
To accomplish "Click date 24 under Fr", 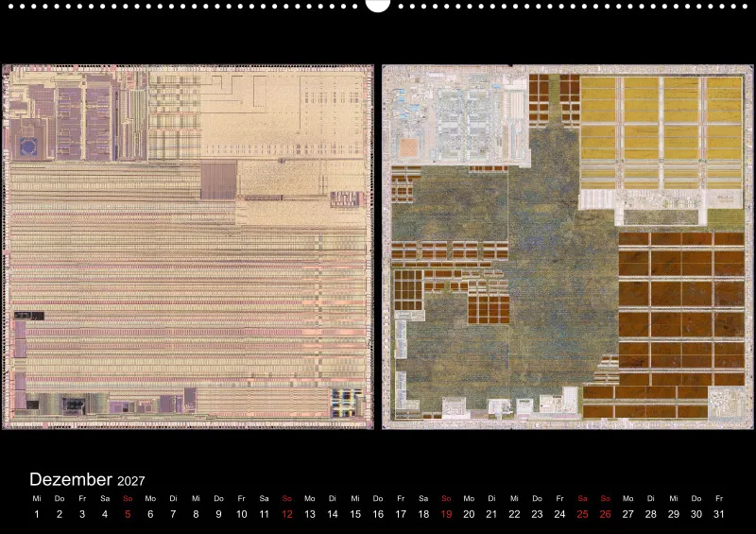I will [x=559, y=514].
